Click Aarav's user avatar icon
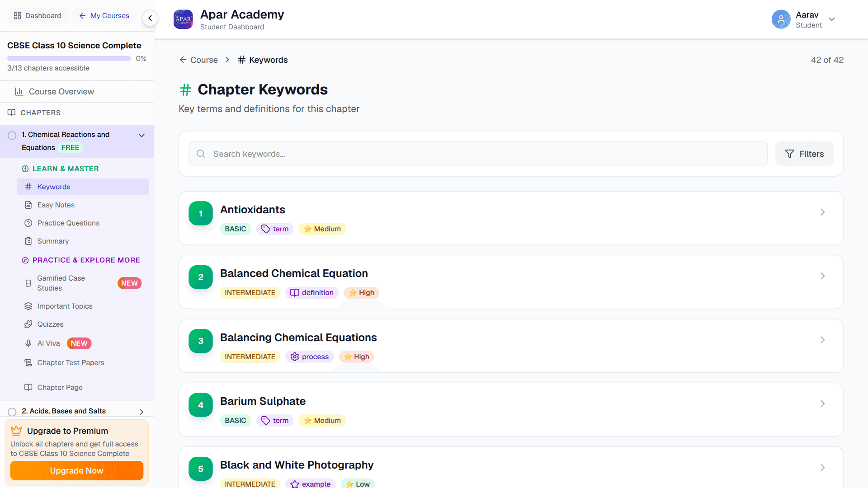Viewport: 868px width, 488px height. coord(781,19)
